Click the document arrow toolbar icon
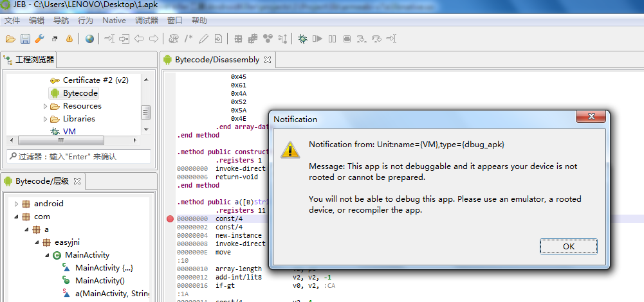 (x=218, y=39)
